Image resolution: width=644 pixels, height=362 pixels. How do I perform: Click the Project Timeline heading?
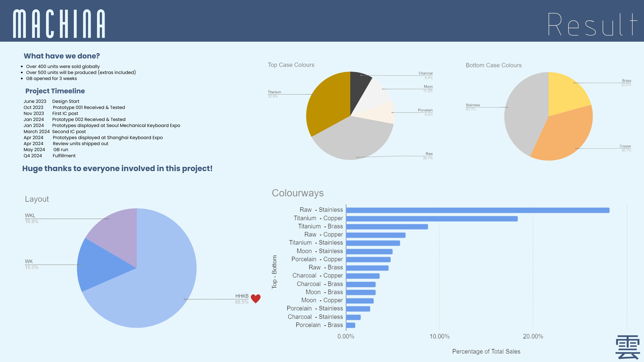click(x=55, y=91)
